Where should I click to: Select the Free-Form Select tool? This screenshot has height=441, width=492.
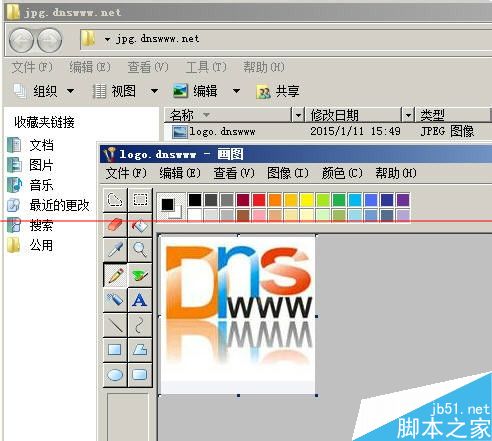pos(115,200)
